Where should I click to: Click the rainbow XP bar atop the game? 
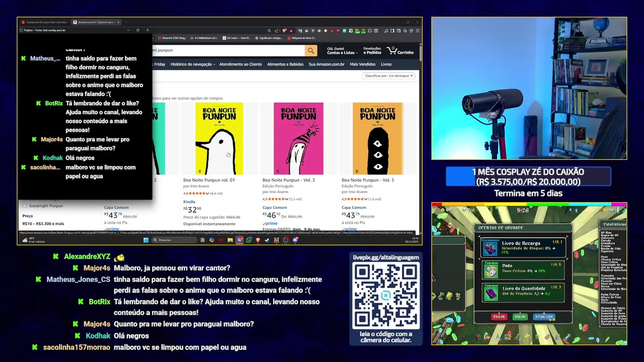tap(529, 204)
